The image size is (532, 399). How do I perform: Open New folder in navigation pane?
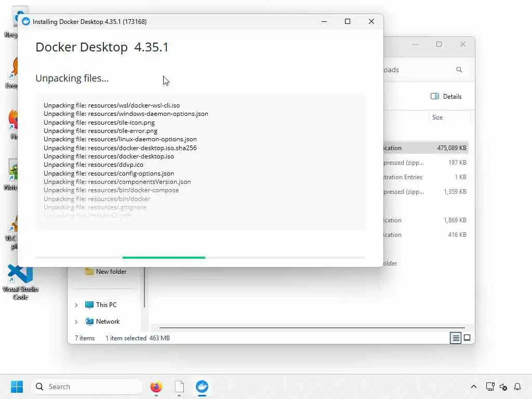point(106,271)
